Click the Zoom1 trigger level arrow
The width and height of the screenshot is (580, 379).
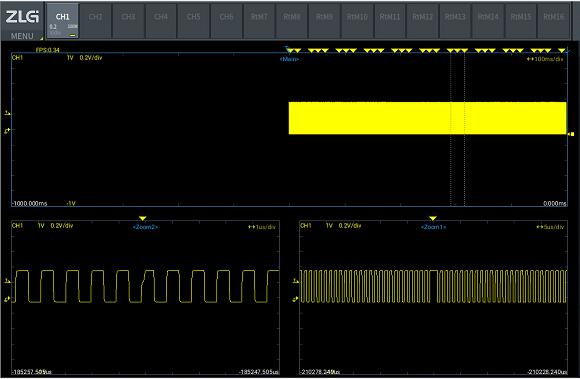(x=296, y=281)
